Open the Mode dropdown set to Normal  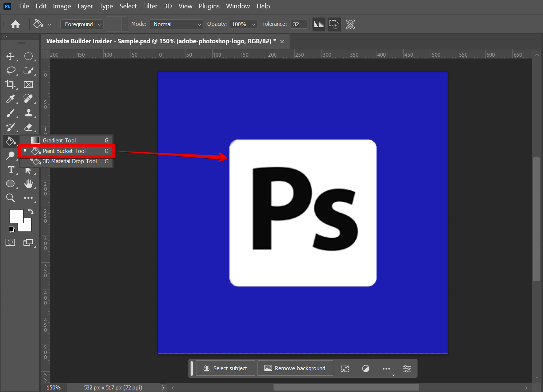pos(176,24)
